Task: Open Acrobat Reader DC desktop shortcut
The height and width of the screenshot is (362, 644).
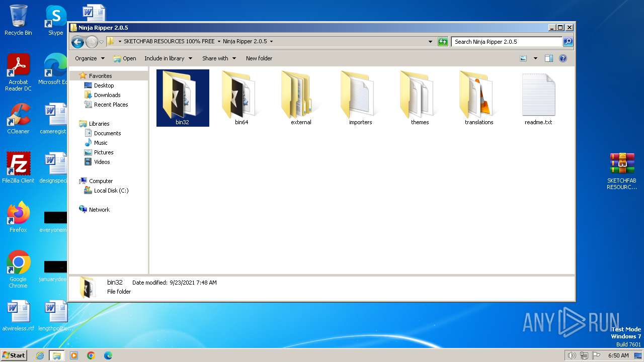Action: click(x=18, y=72)
